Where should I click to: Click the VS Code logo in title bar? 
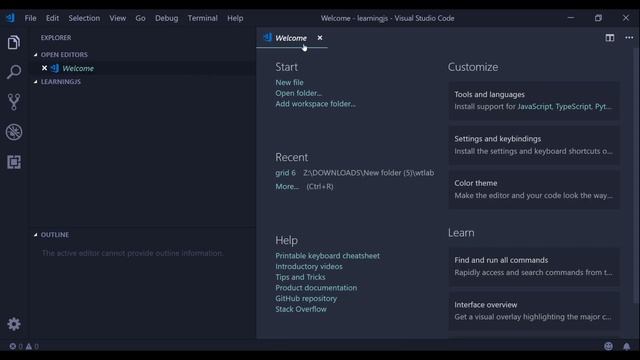10,18
